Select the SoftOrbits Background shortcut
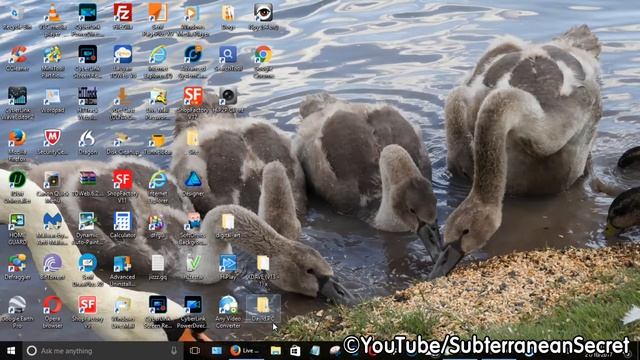 193,228
